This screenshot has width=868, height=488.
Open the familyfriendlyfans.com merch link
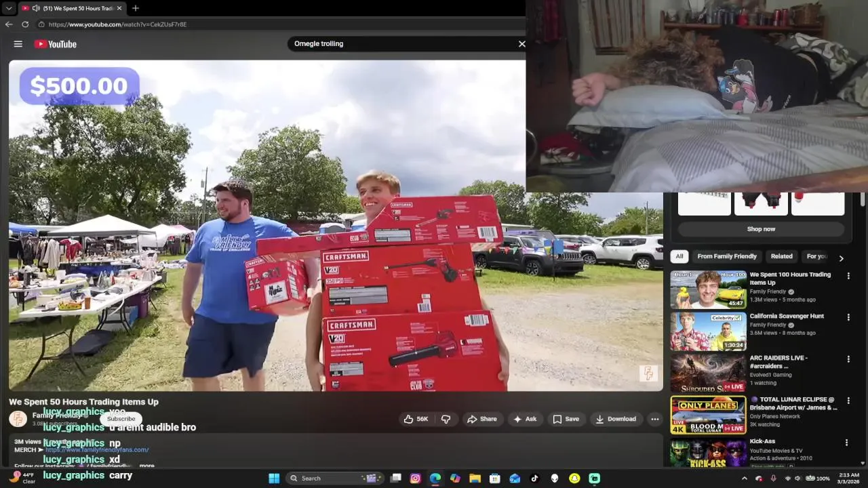point(97,449)
